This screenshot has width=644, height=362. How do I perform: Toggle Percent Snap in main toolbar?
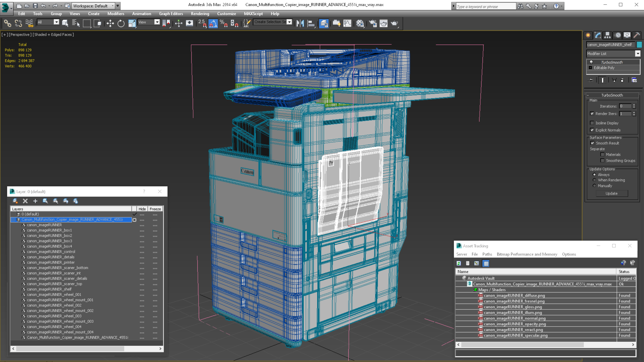point(224,23)
